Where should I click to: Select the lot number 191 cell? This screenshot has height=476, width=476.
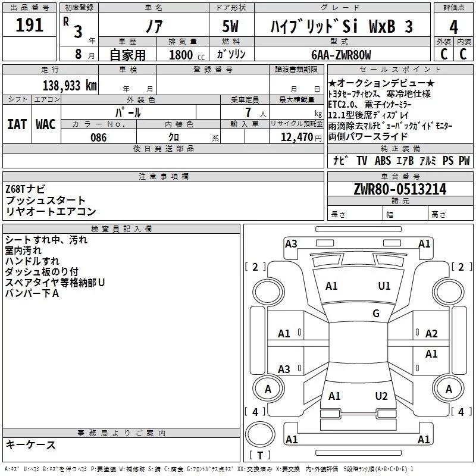[29, 24]
